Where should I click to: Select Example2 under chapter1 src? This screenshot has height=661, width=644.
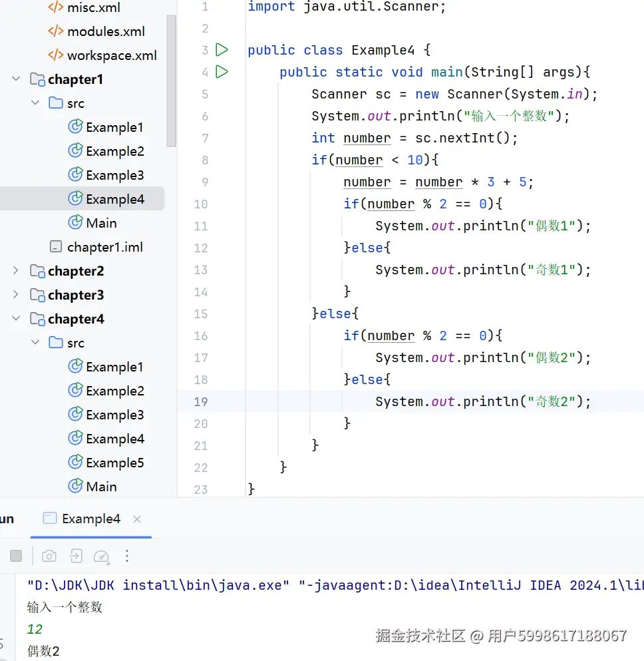pyautogui.click(x=106, y=151)
